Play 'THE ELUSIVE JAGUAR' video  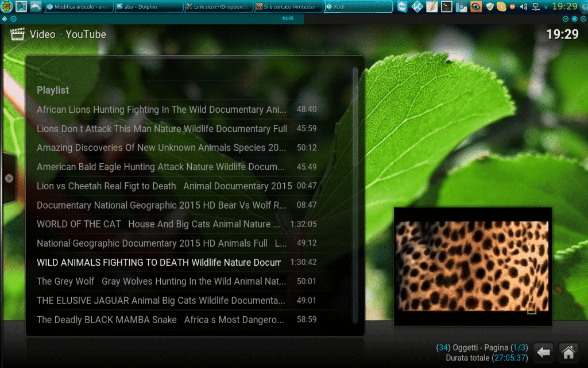(188, 300)
